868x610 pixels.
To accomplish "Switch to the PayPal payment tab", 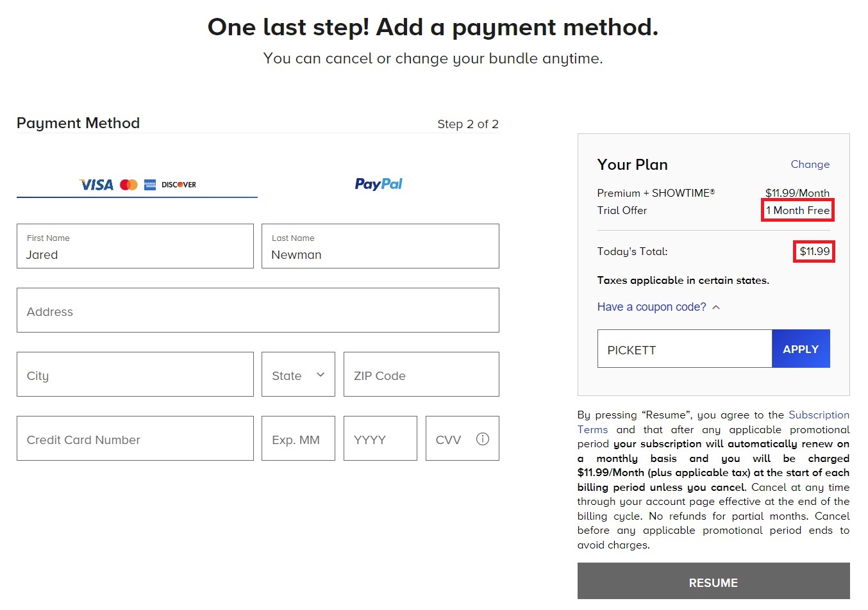I will pyautogui.click(x=378, y=184).
